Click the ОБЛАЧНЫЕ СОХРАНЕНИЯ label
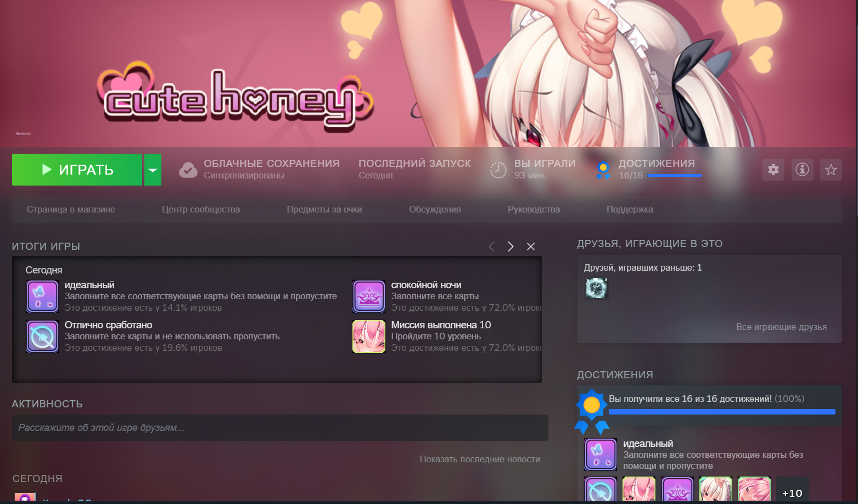858x504 pixels. pyautogui.click(x=272, y=164)
